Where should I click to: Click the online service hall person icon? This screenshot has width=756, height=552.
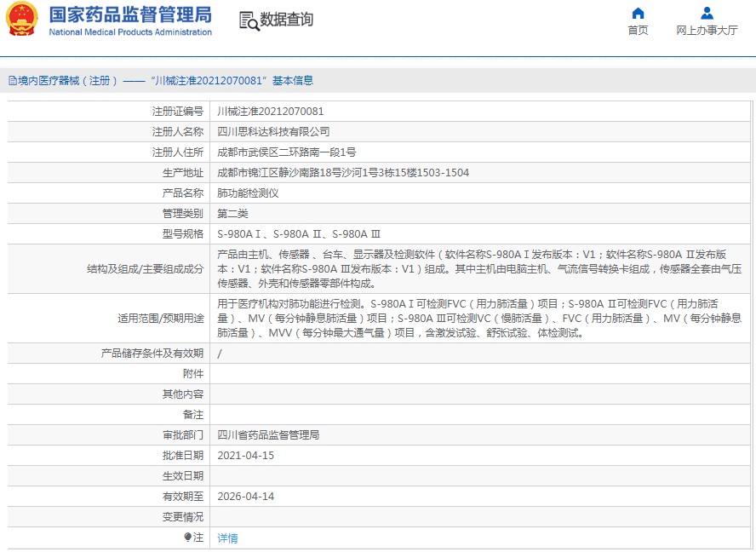(x=707, y=13)
